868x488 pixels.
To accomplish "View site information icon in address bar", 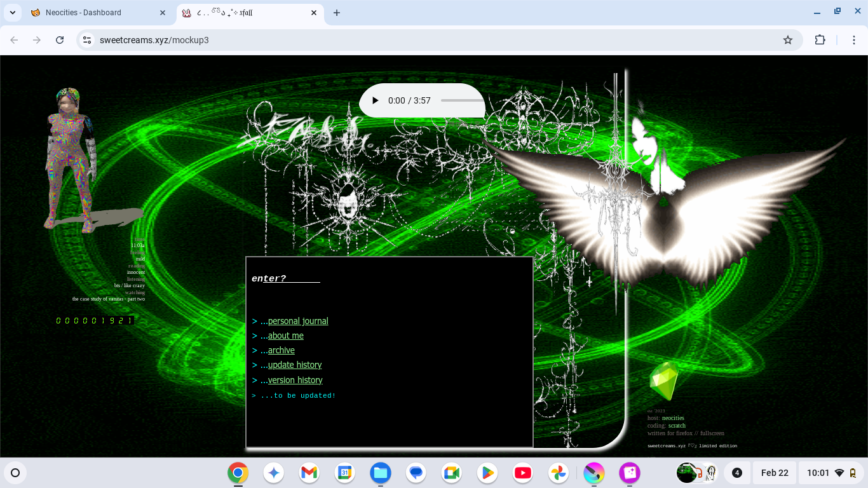I will click(87, 40).
